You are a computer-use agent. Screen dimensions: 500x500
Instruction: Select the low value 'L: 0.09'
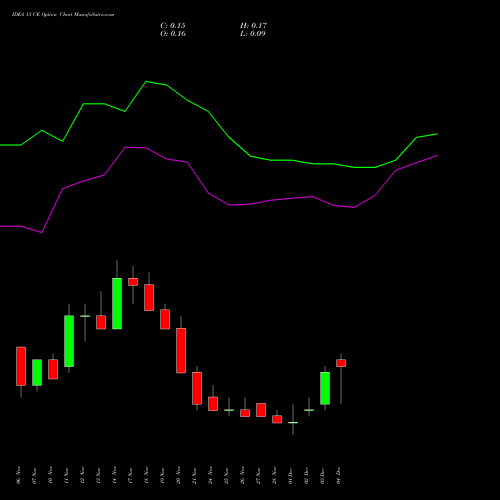coord(253,34)
